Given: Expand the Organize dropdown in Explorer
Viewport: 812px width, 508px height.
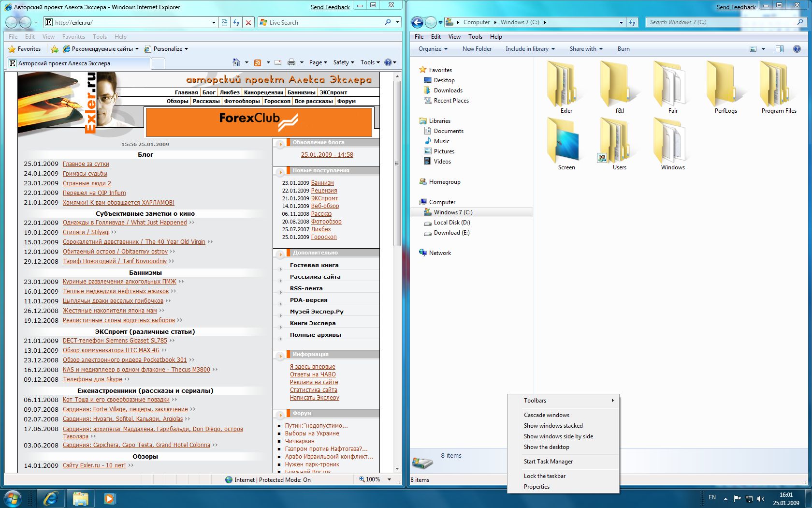Looking at the screenshot, I should [433, 49].
